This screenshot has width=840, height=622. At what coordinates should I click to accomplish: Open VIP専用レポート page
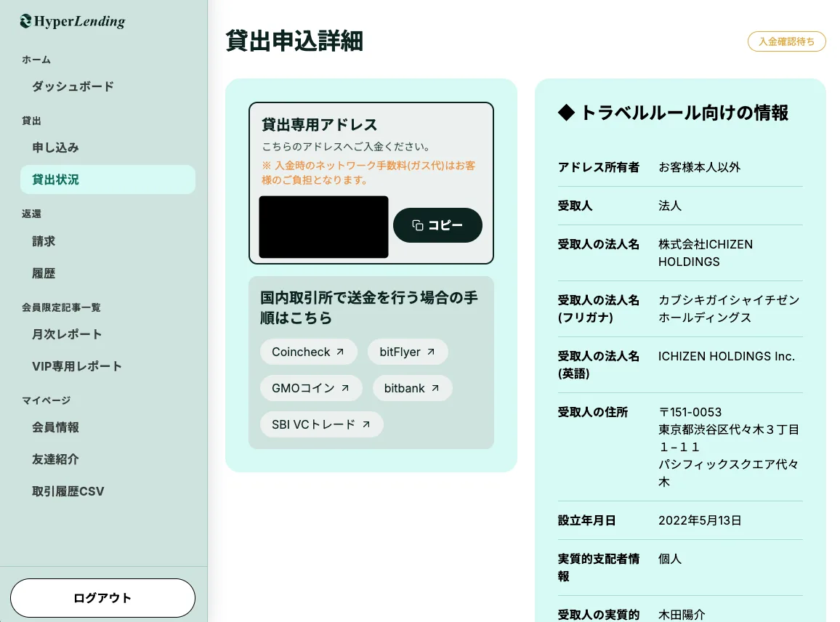(x=76, y=366)
